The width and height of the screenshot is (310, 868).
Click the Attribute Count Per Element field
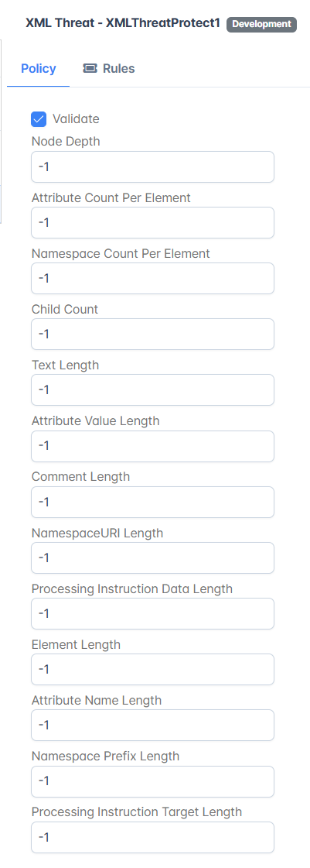coord(152,222)
